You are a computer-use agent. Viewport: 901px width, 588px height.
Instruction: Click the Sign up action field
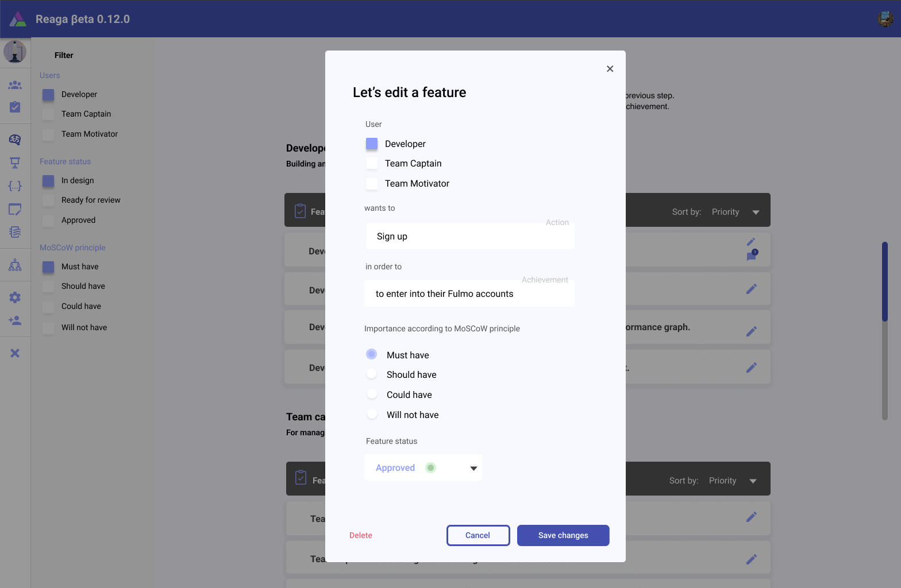(469, 237)
